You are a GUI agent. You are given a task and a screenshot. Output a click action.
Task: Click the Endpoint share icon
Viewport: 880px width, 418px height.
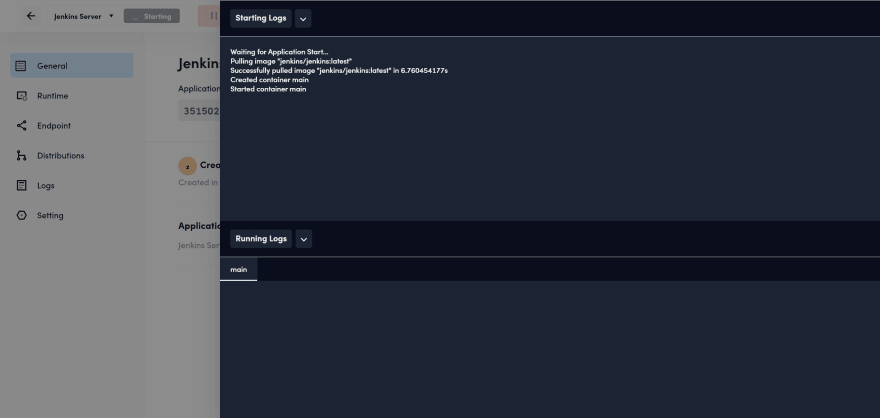(x=21, y=126)
